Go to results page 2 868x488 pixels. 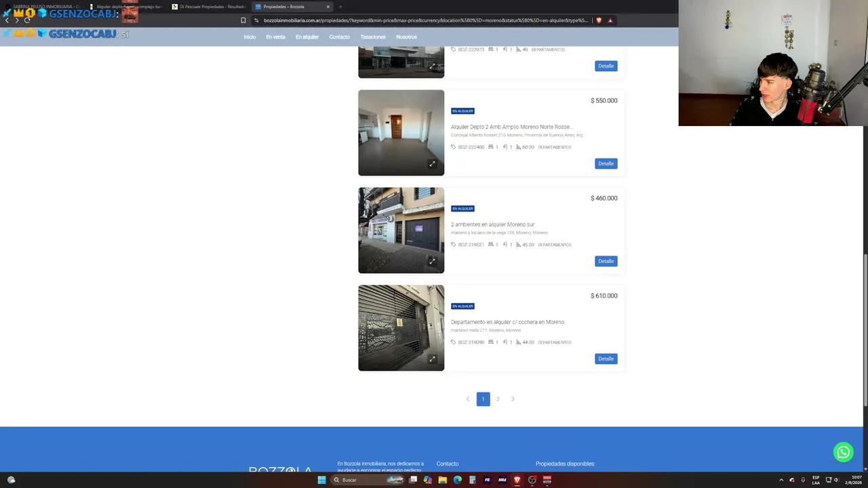tap(498, 399)
